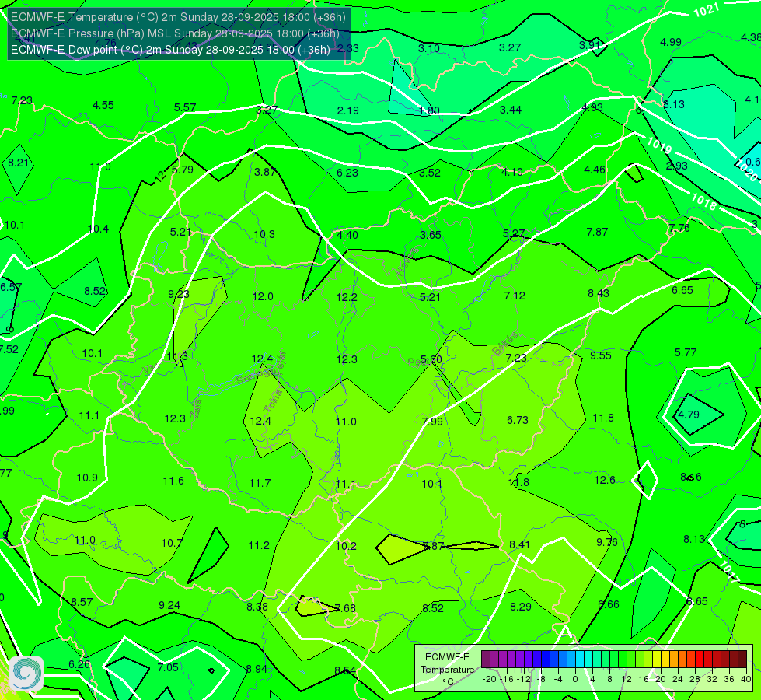Click the dew point value 4.46
The width and height of the screenshot is (761, 700).
point(595,170)
